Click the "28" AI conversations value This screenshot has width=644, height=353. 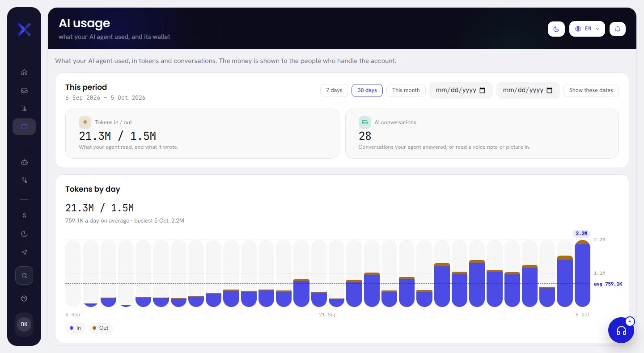pyautogui.click(x=365, y=136)
